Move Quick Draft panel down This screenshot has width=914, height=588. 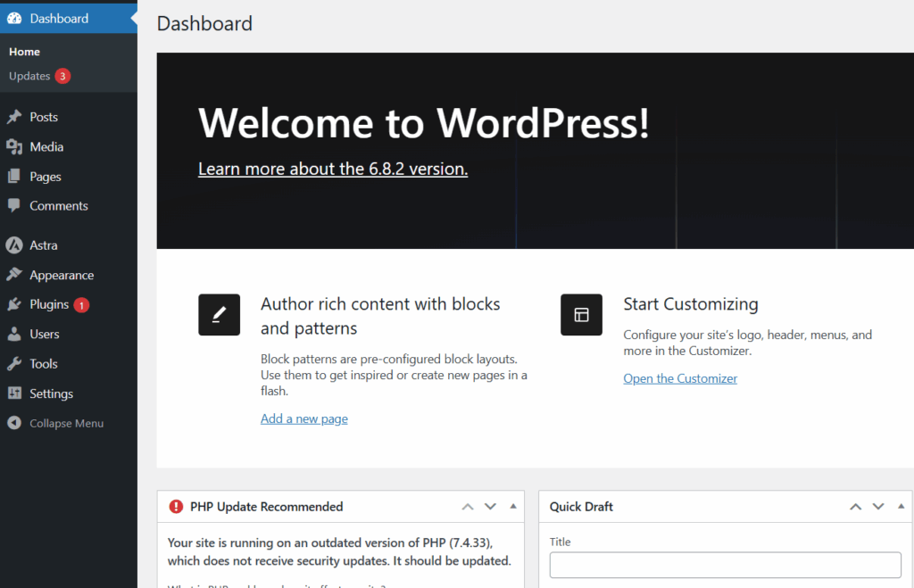pyautogui.click(x=878, y=507)
